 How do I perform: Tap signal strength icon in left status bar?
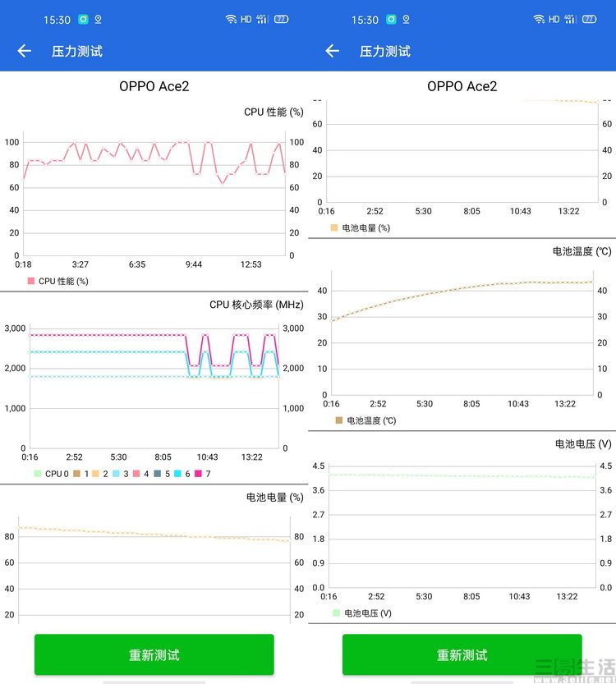tap(262, 19)
